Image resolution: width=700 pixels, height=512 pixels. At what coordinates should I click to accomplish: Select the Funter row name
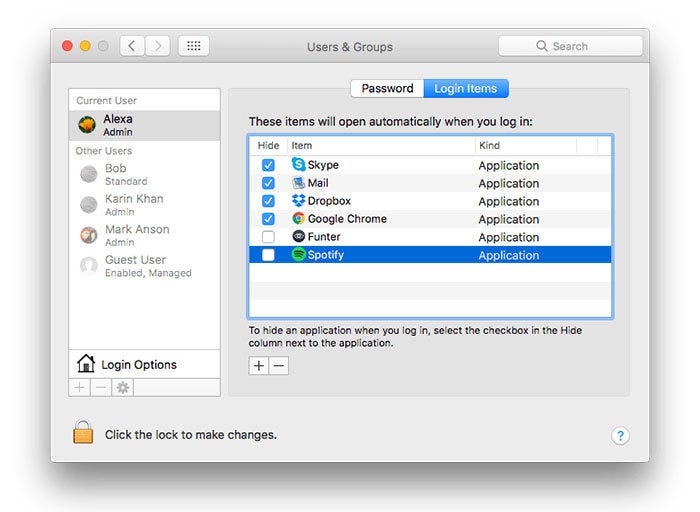324,237
